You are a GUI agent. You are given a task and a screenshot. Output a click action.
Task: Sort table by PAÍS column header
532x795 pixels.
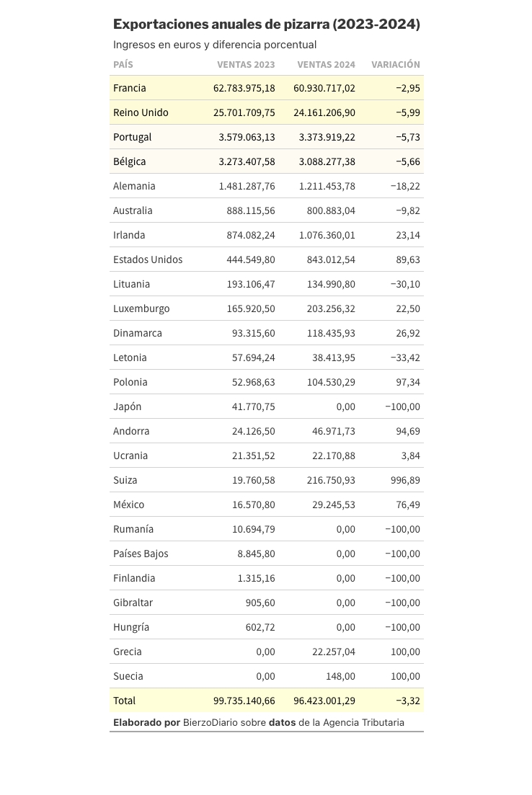click(123, 64)
